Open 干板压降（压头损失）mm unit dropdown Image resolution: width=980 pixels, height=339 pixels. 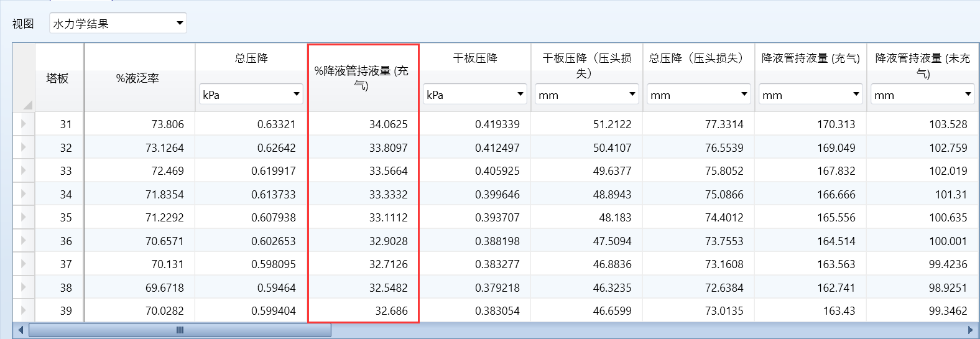[586, 95]
